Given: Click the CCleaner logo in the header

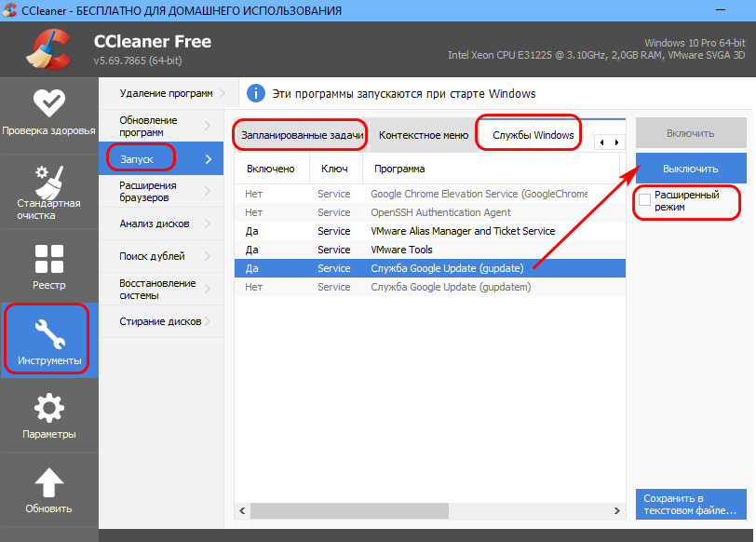Looking at the screenshot, I should [49, 48].
